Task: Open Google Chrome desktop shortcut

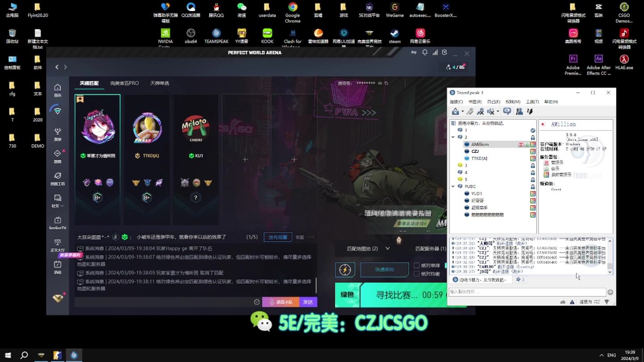Action: pos(292,13)
